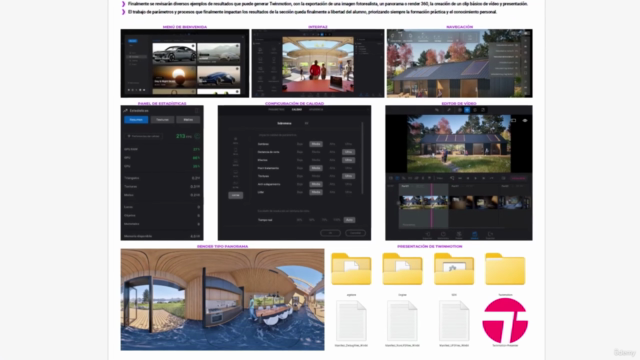Select the glowing sphere thumbnail in welcome menu

(x=174, y=77)
